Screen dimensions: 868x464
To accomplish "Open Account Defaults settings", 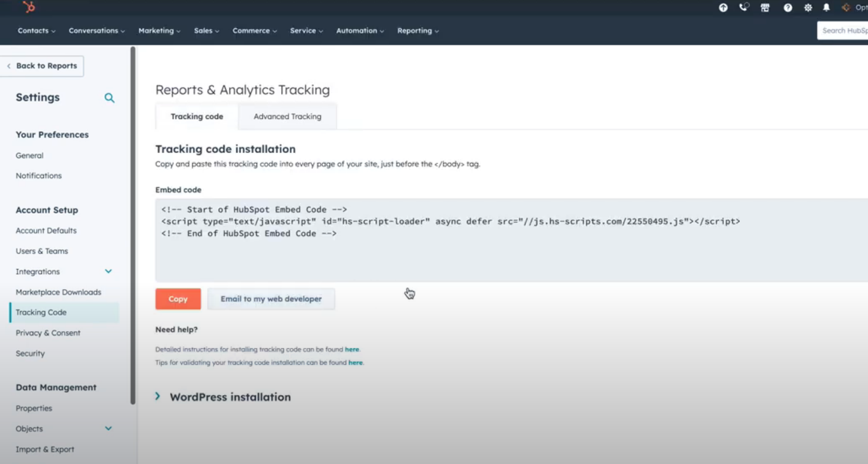I will click(x=46, y=230).
